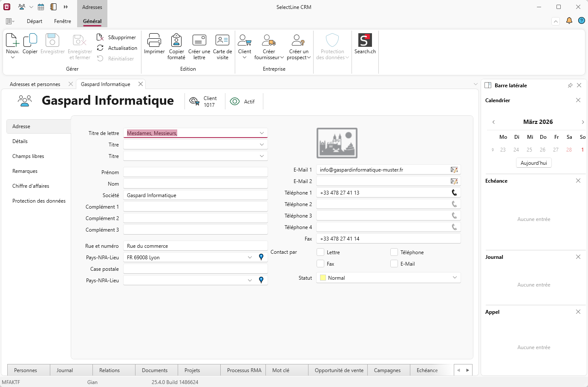This screenshot has height=387, width=588.
Task: Click the Créer une lettre icon
Action: [199, 40]
